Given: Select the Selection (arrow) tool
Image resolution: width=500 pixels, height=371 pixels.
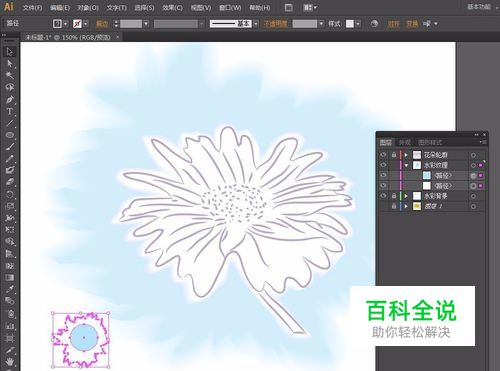Looking at the screenshot, I should [x=10, y=52].
